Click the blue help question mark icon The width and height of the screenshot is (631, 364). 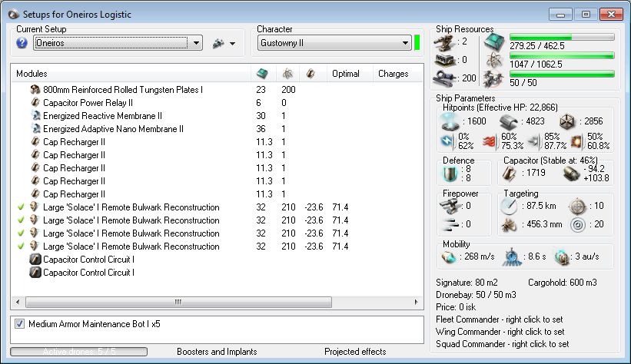(x=22, y=43)
